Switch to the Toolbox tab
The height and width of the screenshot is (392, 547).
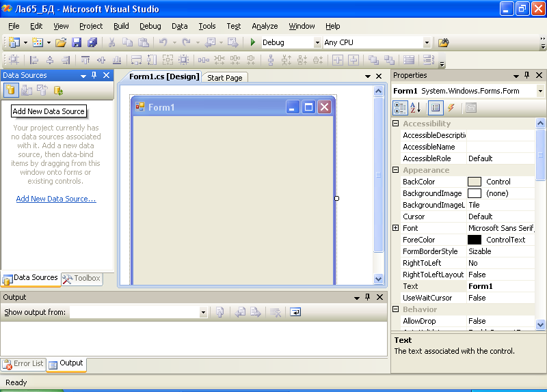(x=82, y=278)
